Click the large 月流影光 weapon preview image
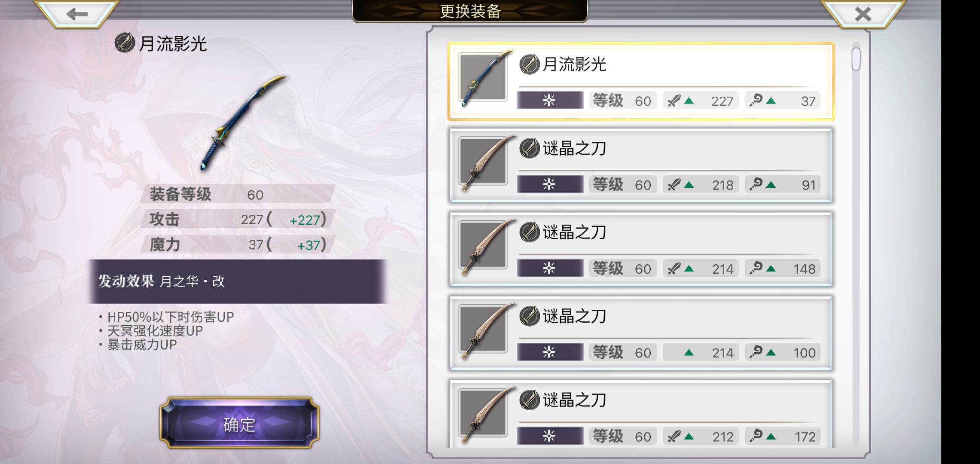 243,123
